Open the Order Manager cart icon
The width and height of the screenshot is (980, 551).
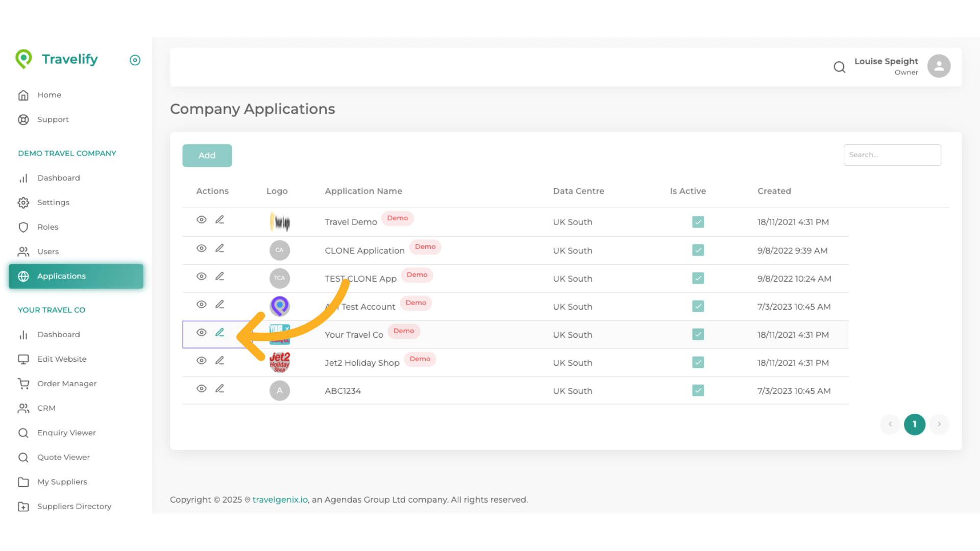coord(23,383)
